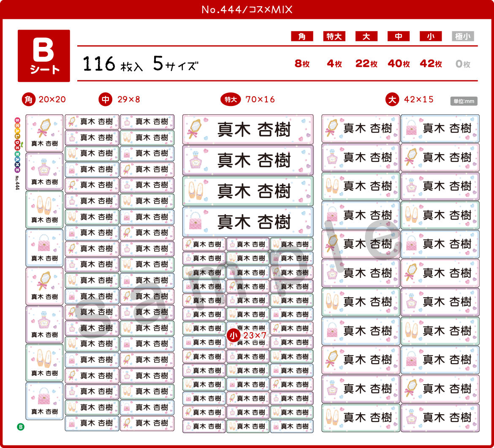Viewport: 494px width, 448px height.
Task: Click the rectangular 小 badge above 42枚
Action: (x=430, y=37)
